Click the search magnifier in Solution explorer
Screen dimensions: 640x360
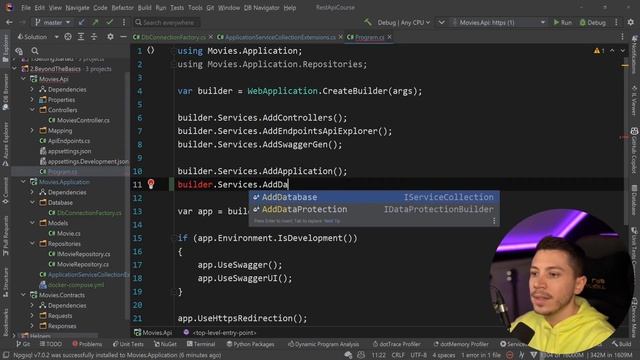[x=35, y=51]
